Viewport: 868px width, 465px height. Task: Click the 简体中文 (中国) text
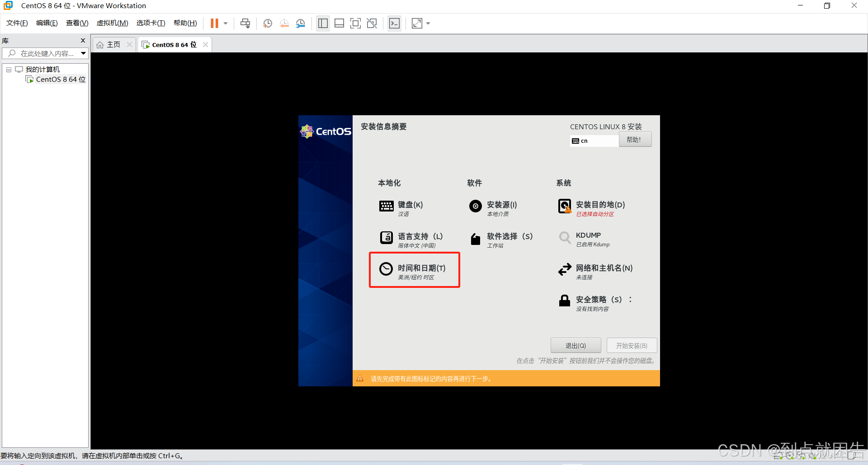pos(417,246)
